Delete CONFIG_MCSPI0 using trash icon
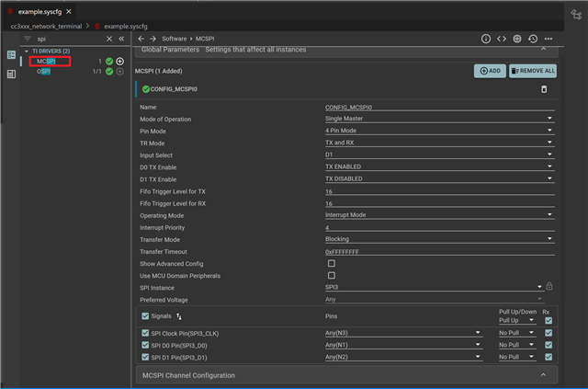 544,89
